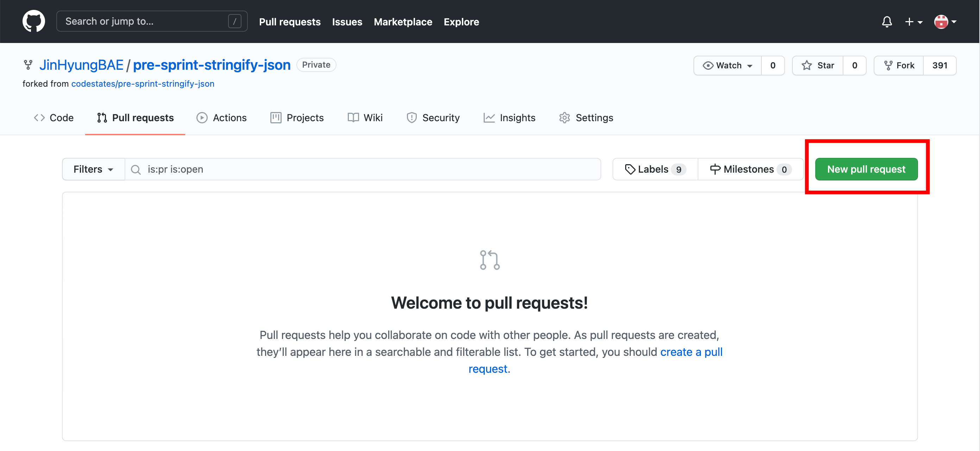Switch to the Settings tab
The image size is (980, 451).
click(x=586, y=118)
